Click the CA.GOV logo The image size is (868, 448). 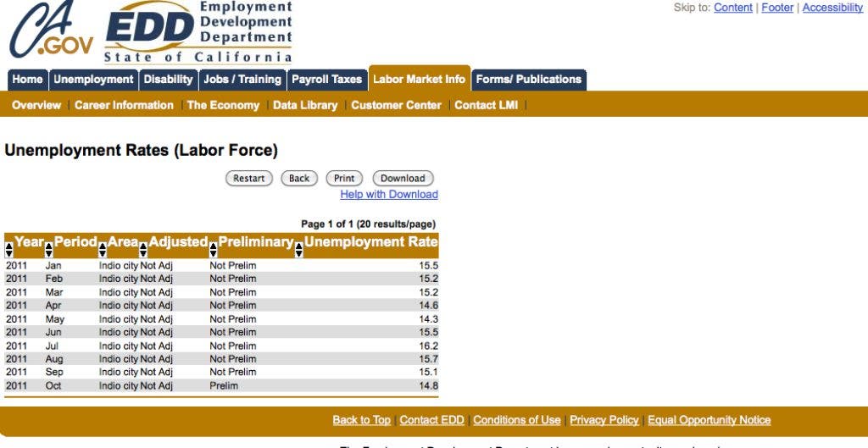tap(50, 29)
